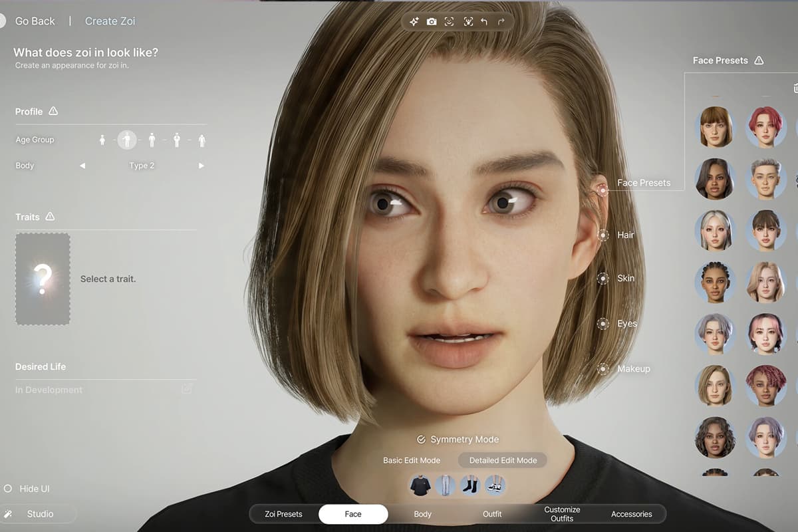Click the camera screenshot icon
This screenshot has height=532, width=798.
[432, 22]
